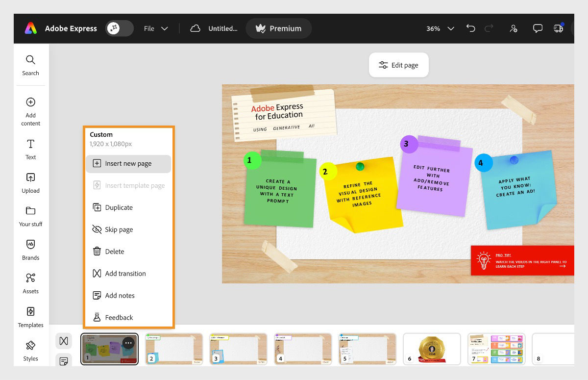The height and width of the screenshot is (380, 588).
Task: Select Add notes menu item
Action: [128, 296]
